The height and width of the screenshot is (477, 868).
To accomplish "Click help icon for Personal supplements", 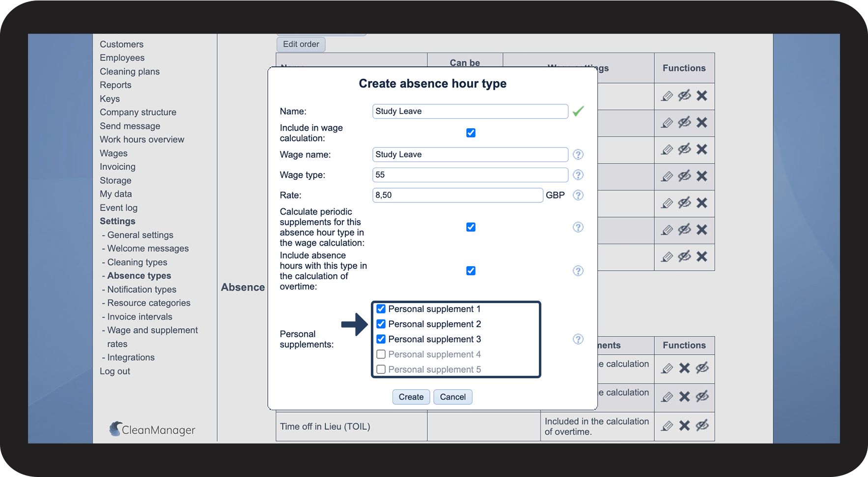I will 578,339.
